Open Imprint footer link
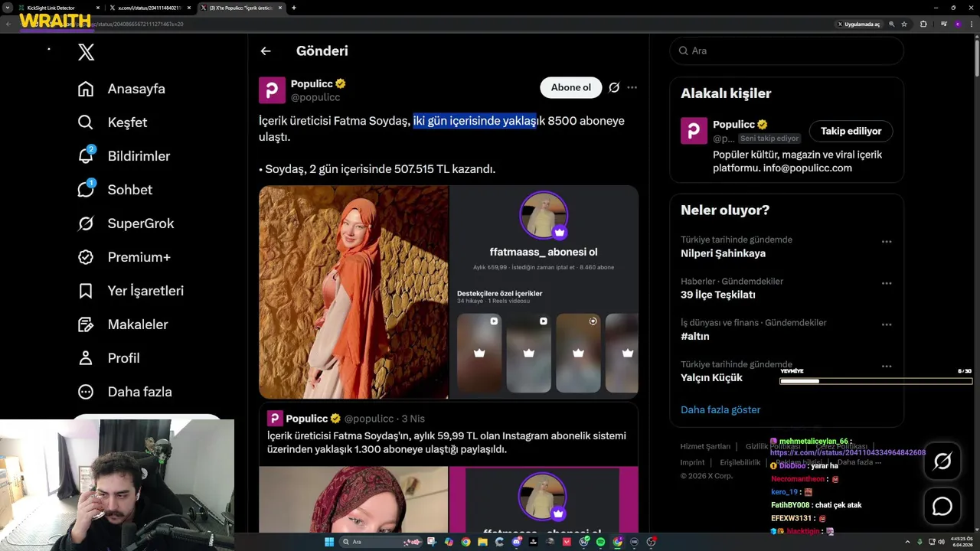The width and height of the screenshot is (980, 551). point(692,462)
